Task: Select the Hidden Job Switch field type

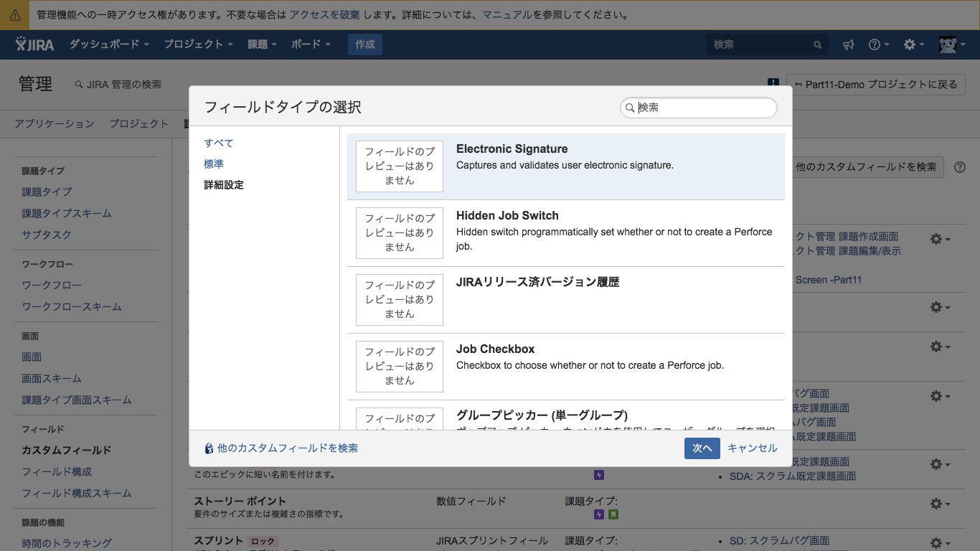Action: [566, 233]
